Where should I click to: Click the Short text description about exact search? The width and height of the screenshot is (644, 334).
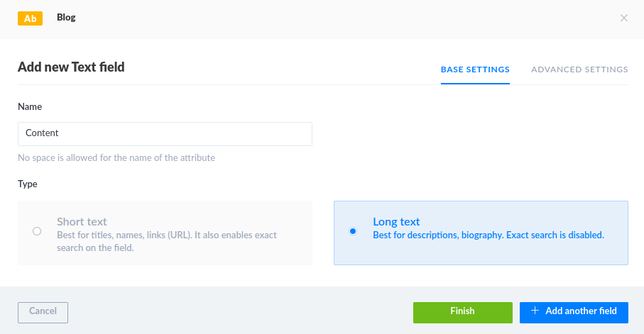point(167,241)
